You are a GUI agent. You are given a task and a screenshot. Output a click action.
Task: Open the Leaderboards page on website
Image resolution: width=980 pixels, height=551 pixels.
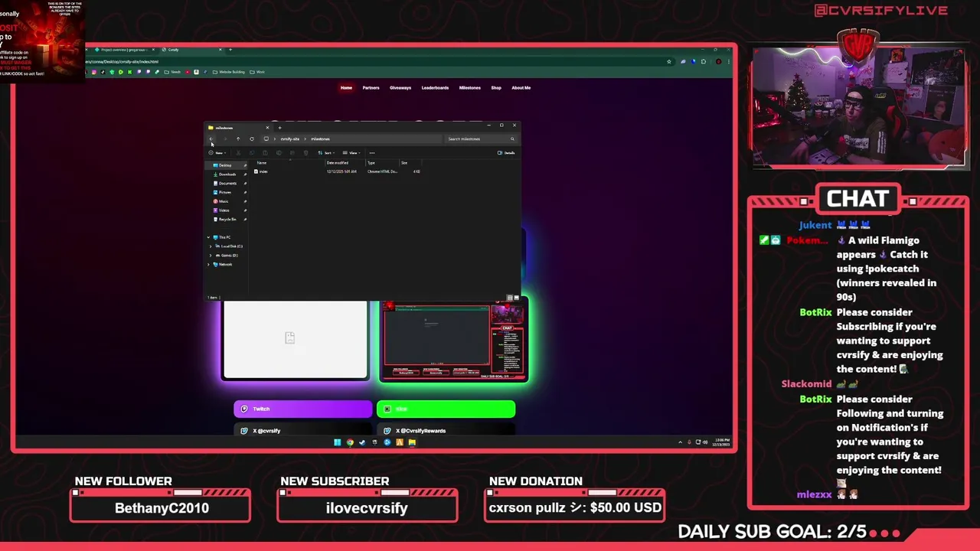tap(435, 88)
